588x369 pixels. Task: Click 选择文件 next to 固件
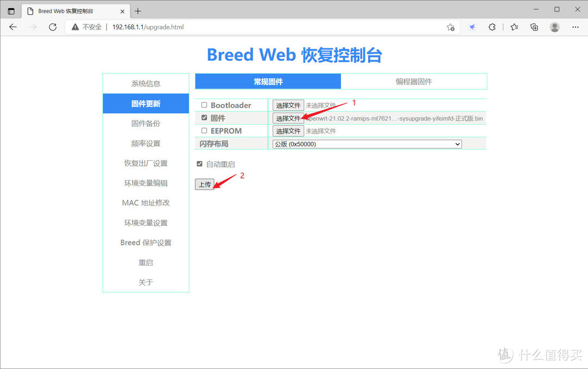point(288,118)
